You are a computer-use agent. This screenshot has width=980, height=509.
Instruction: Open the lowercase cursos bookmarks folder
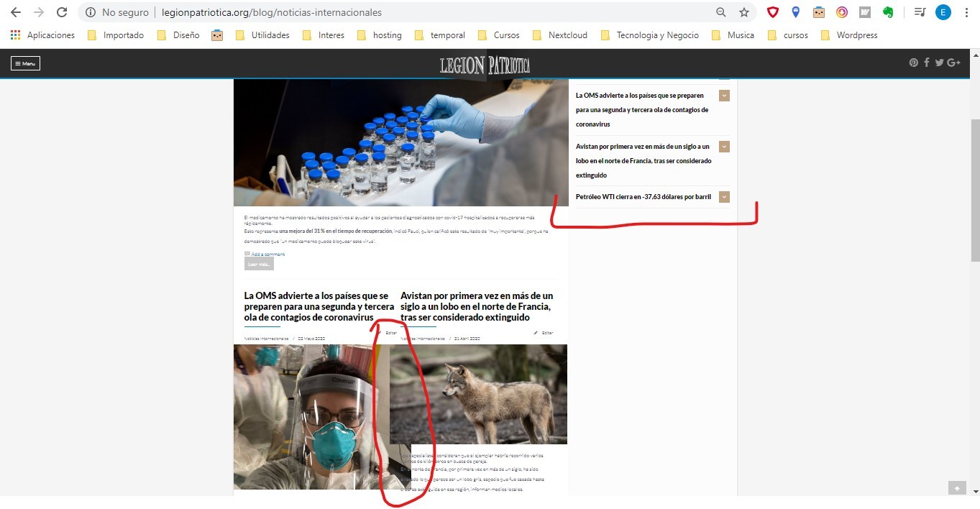787,35
